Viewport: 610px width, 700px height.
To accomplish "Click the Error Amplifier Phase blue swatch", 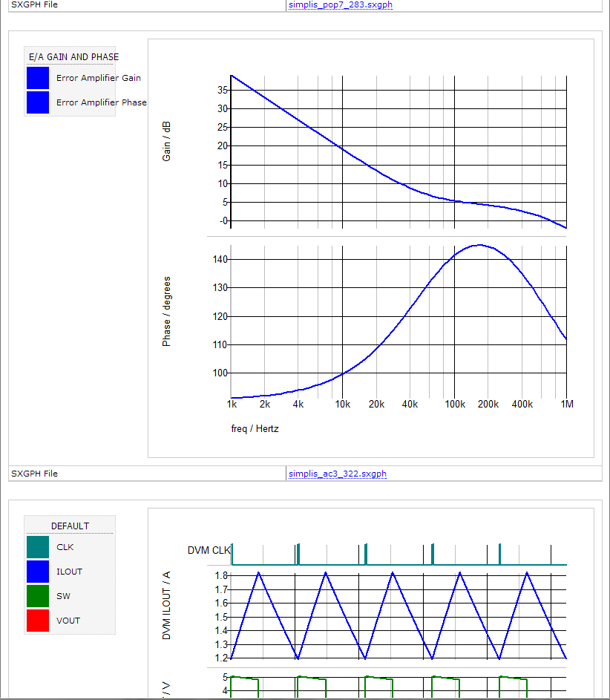I will 38,102.
